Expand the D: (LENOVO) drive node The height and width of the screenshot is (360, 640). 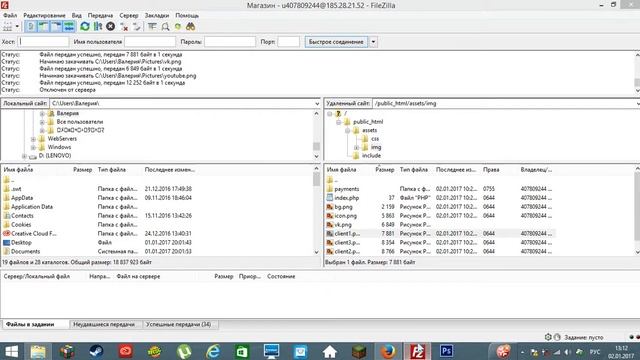(x=24, y=156)
